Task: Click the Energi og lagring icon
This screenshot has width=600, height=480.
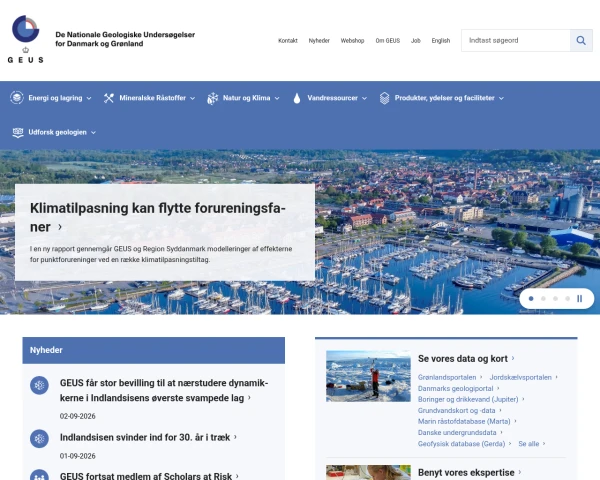Action: (17, 98)
